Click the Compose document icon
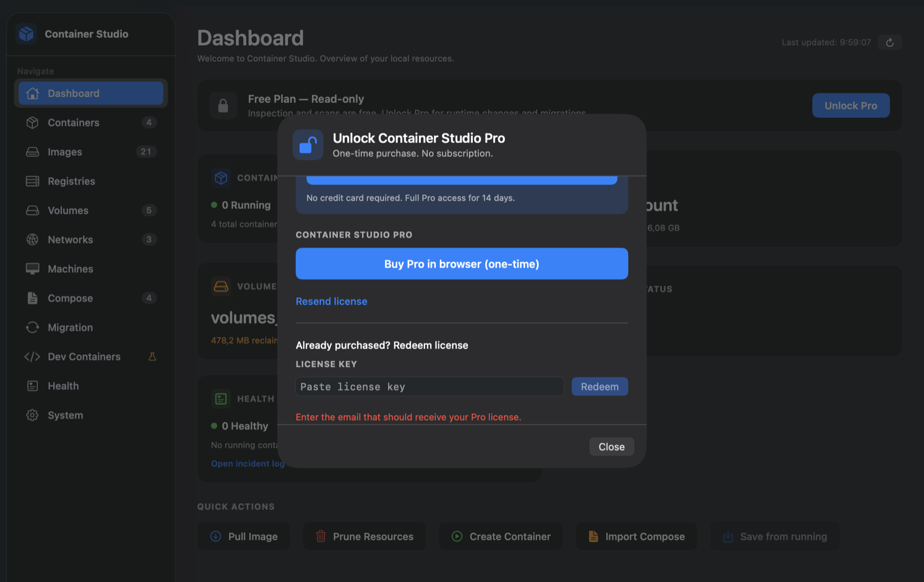 tap(32, 298)
